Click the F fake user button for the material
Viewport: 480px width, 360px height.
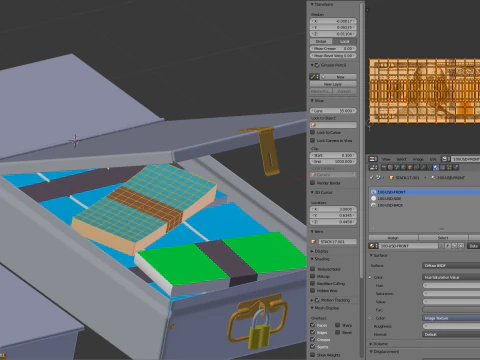[448, 246]
